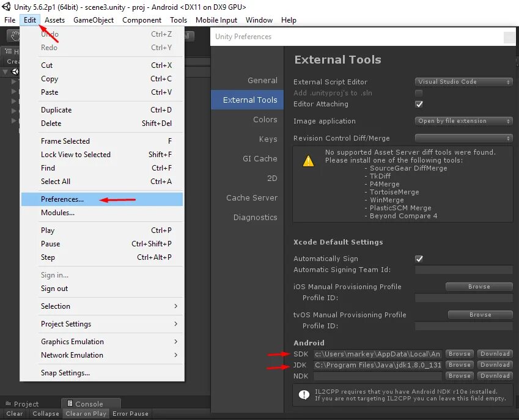Download the Android NDK
This screenshot has height=420, width=519.
click(495, 375)
